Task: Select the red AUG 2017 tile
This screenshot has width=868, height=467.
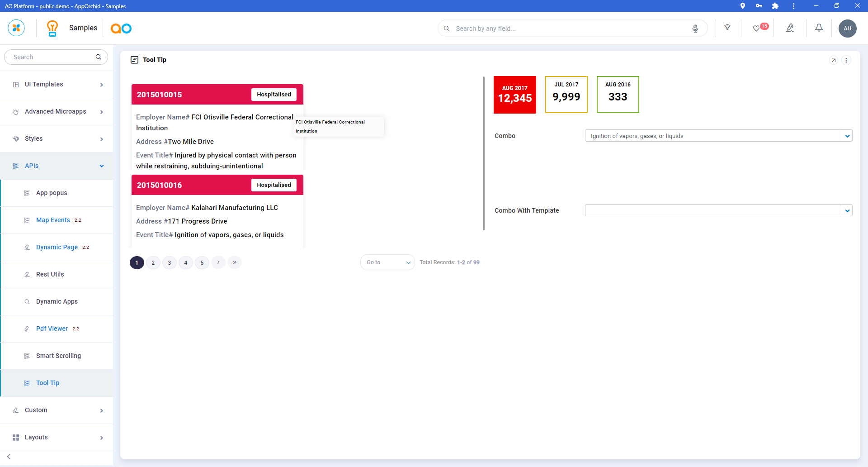Action: pyautogui.click(x=514, y=95)
